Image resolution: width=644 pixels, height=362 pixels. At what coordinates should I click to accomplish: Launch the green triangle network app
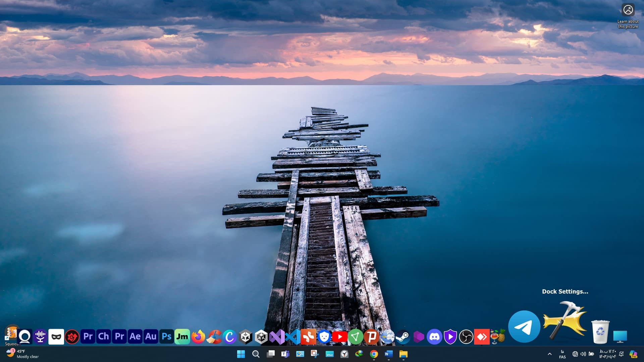356,337
